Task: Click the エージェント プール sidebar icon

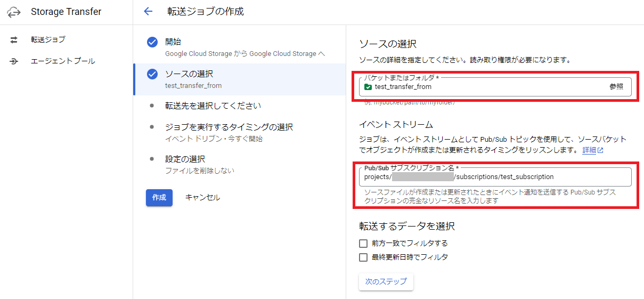Action: (x=14, y=61)
